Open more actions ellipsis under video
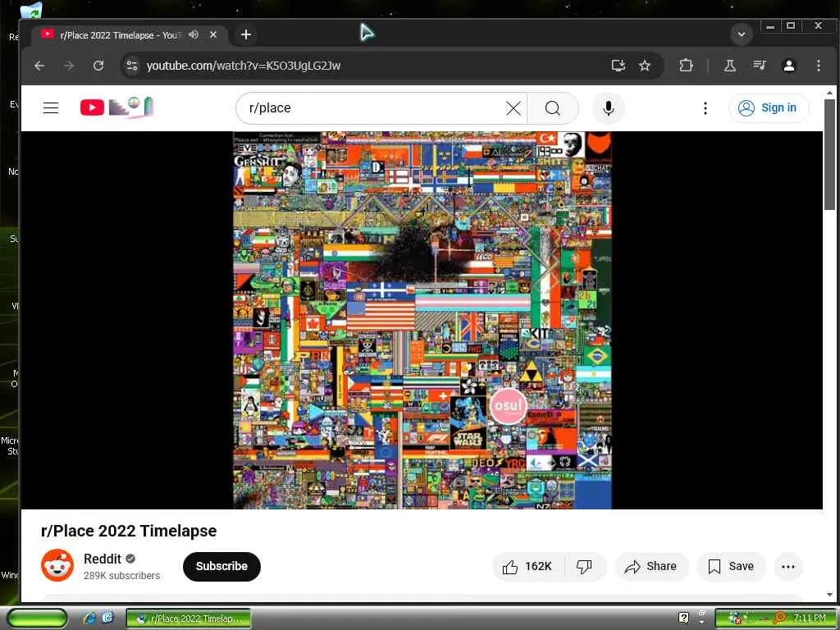 click(788, 566)
